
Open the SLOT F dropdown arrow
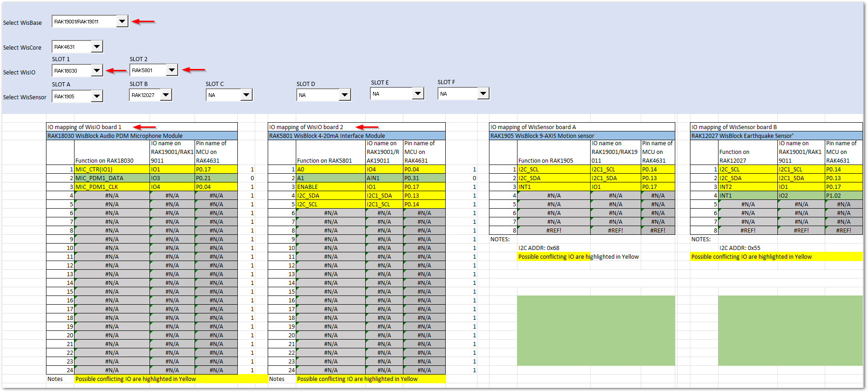pyautogui.click(x=483, y=93)
